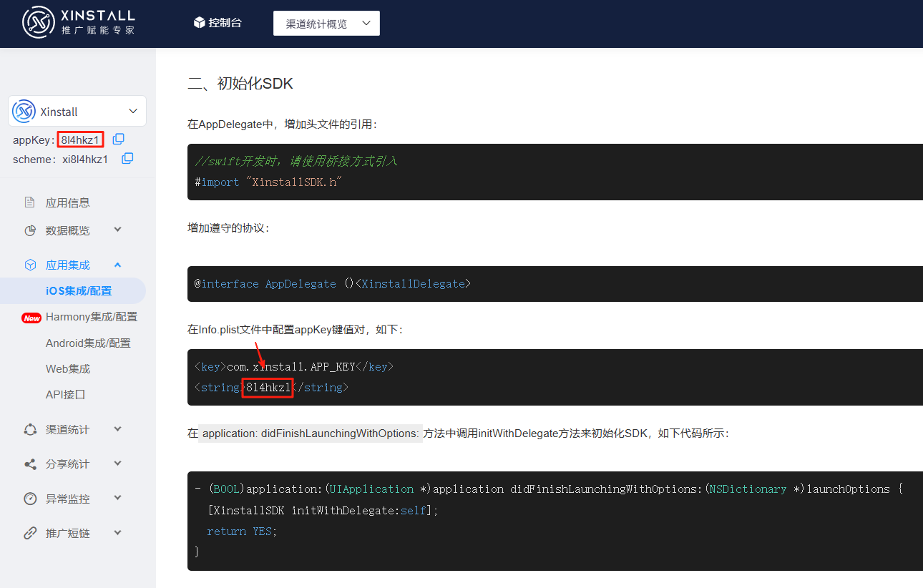Click the Xinstall logo in header

78,23
